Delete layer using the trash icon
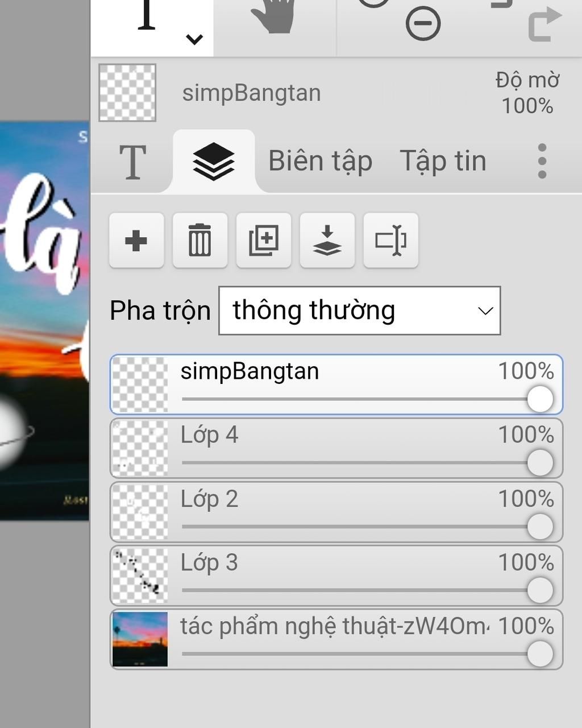582x728 pixels. point(200,241)
